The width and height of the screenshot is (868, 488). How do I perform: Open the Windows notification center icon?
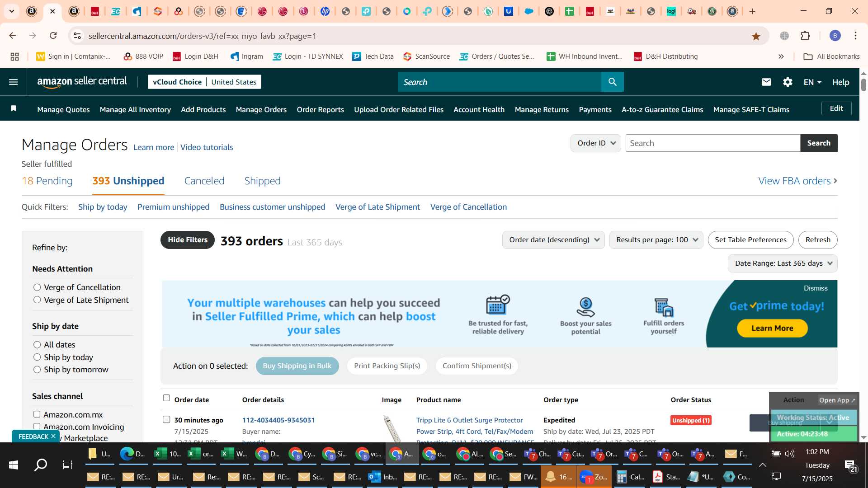[850, 465]
